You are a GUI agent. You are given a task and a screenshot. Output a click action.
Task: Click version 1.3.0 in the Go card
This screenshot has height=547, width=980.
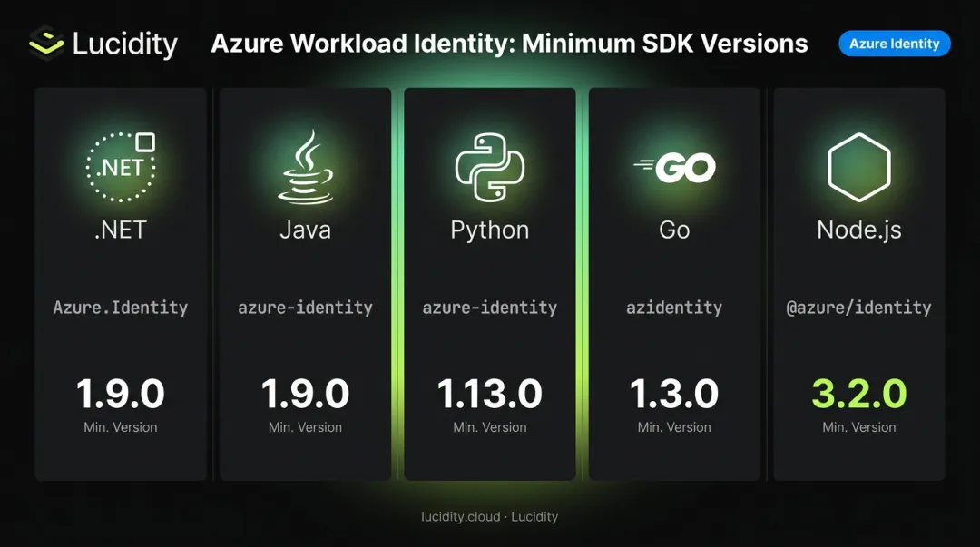point(674,394)
